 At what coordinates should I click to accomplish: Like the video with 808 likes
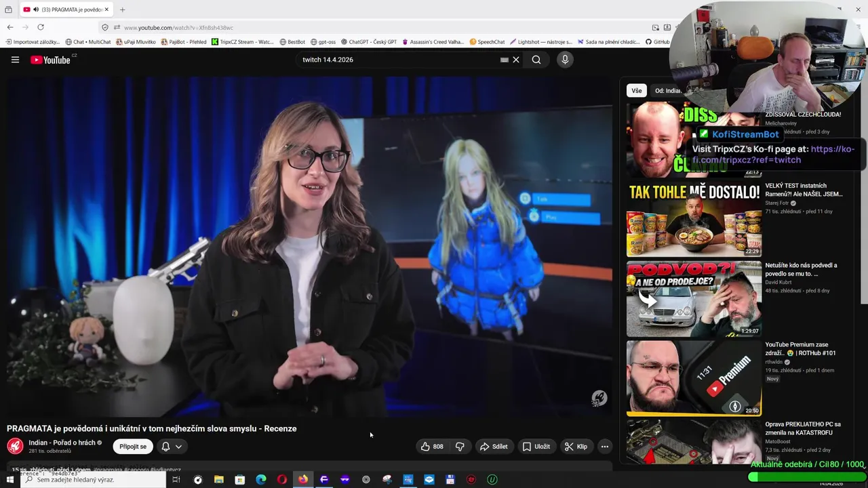click(432, 447)
